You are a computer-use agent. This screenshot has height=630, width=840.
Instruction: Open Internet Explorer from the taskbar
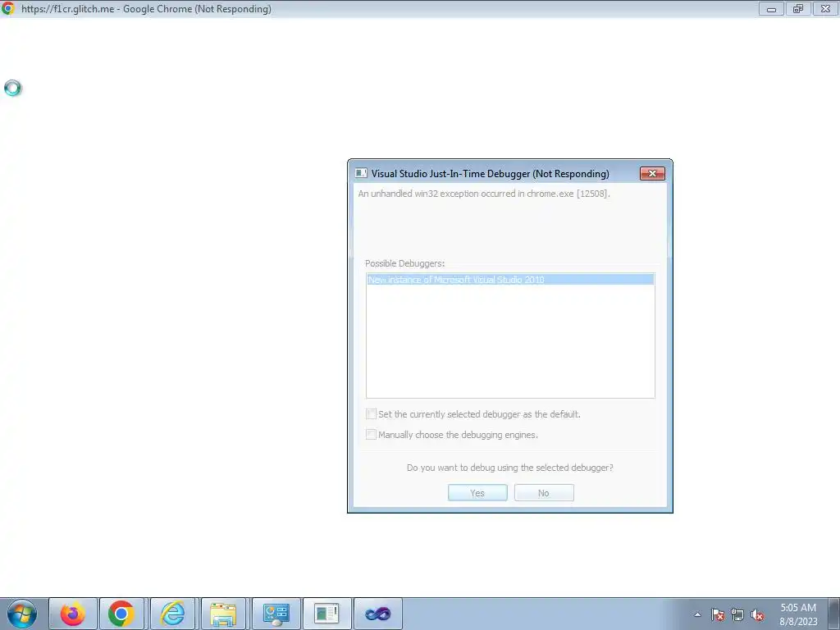click(x=172, y=614)
